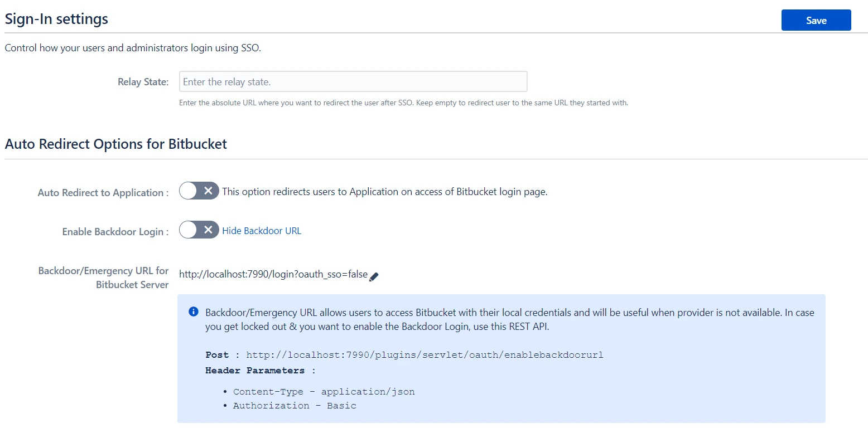Click the auto redirect option description text
Viewport: 868px width, 433px height.
point(385,192)
